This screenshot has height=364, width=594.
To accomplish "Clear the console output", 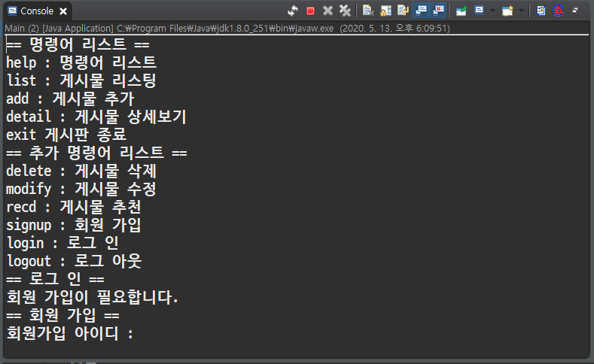I will (368, 11).
